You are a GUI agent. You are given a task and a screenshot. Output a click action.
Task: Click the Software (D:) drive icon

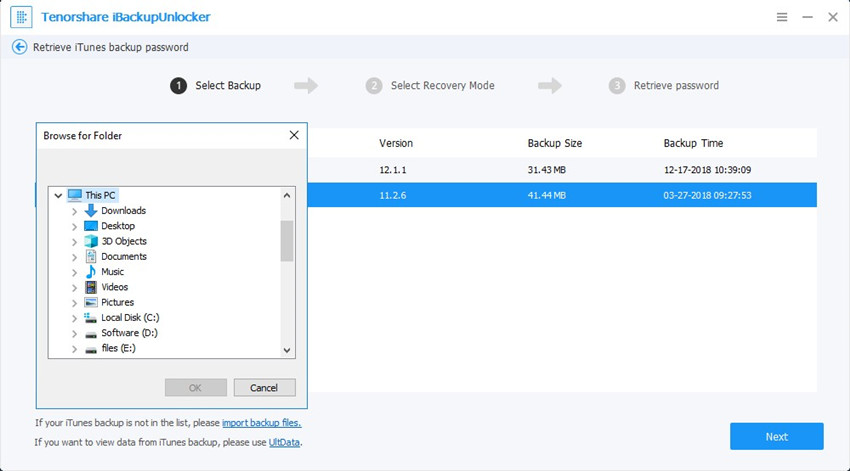91,334
